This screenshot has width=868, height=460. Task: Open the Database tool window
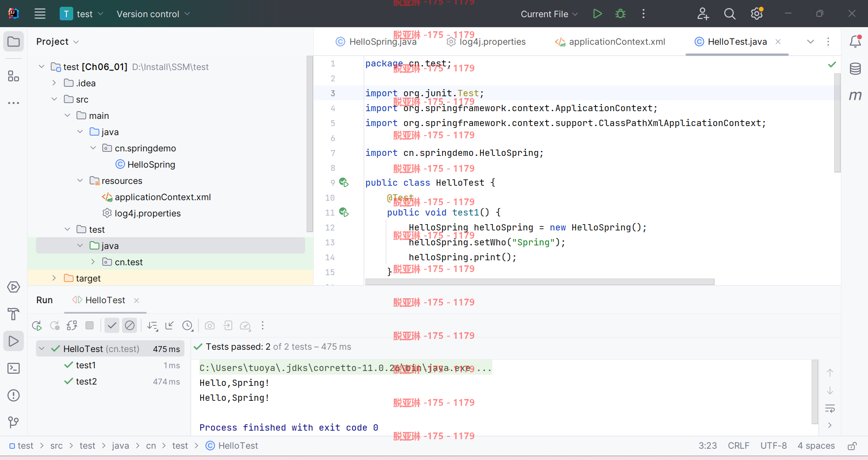[x=855, y=69]
